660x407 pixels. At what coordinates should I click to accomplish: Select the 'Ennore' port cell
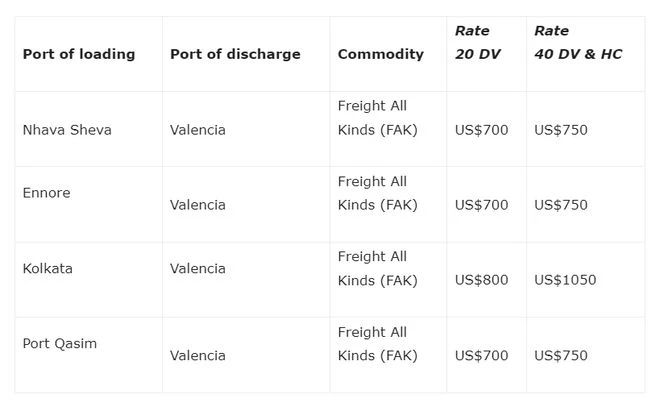click(47, 193)
